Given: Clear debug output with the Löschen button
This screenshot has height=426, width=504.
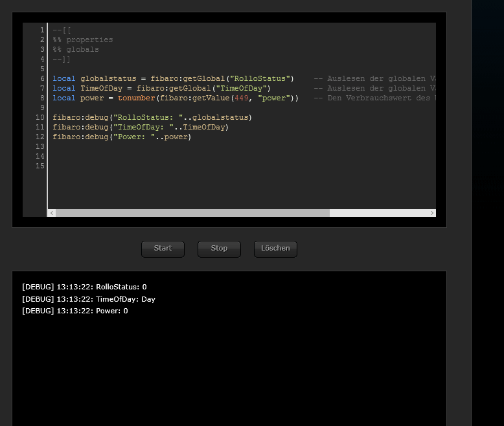Looking at the screenshot, I should point(275,249).
